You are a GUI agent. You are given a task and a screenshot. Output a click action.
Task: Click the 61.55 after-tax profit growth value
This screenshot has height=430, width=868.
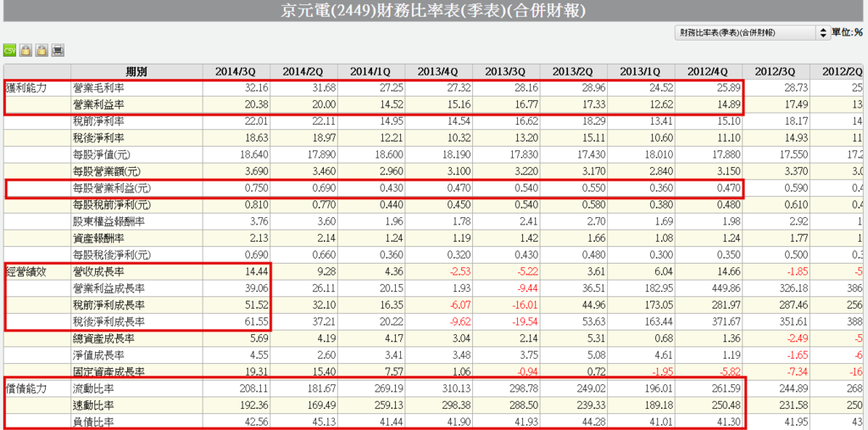pyautogui.click(x=258, y=322)
